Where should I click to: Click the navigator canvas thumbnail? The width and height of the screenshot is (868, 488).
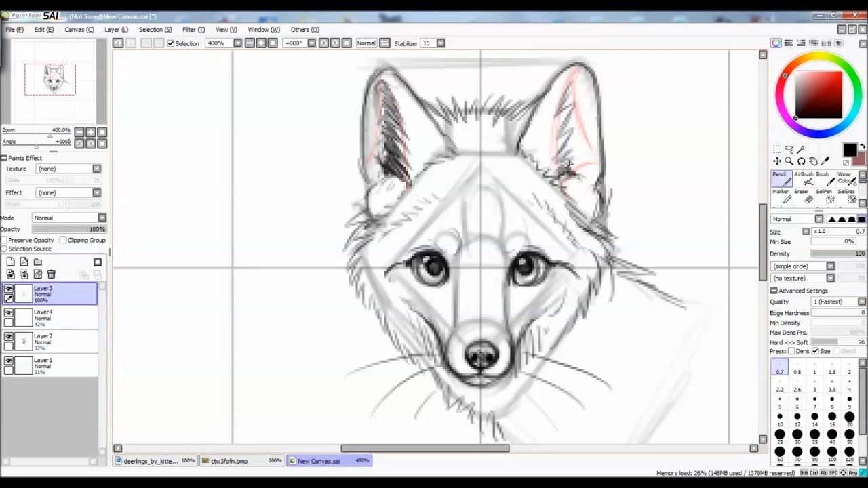pos(50,79)
